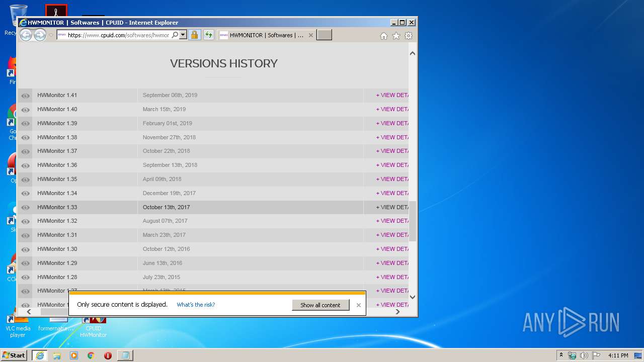Image resolution: width=644 pixels, height=362 pixels.
Task: Expand View Details for HWMonitor 1.32
Action: tap(392, 221)
